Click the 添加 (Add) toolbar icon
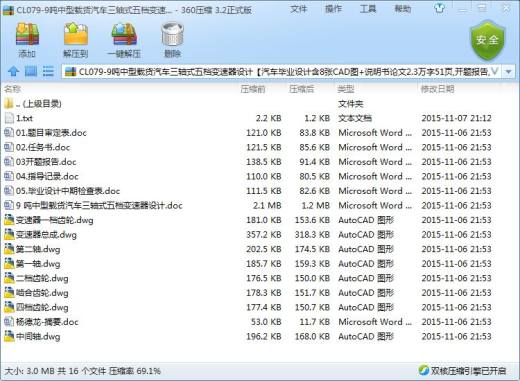The width and height of the screenshot is (520, 381). (x=27, y=34)
